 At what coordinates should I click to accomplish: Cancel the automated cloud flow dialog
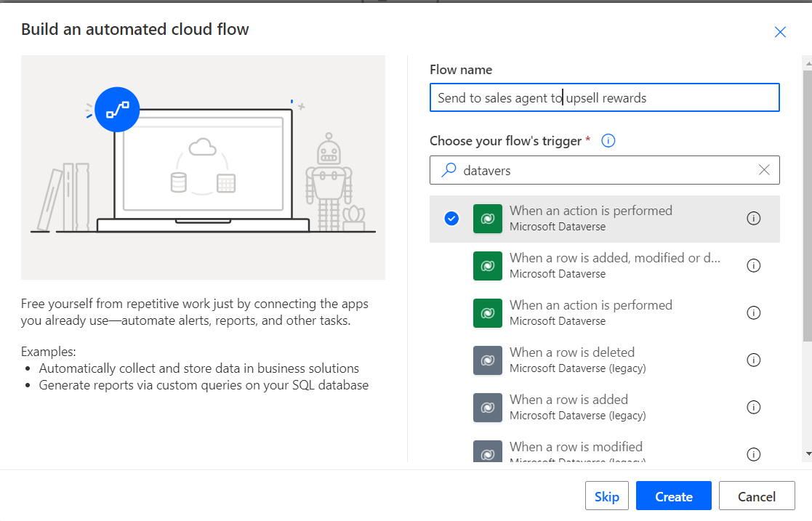(x=757, y=496)
